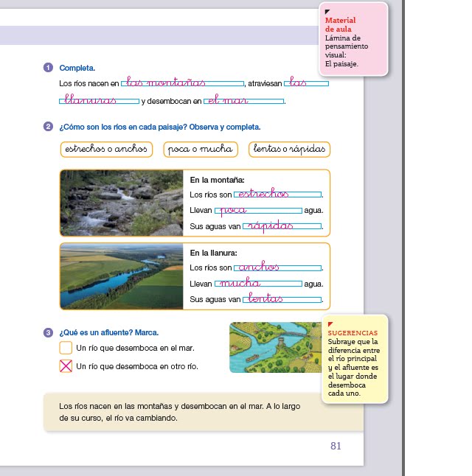Click the black corner arrow on Material de aula note
The image size is (472, 476).
coord(327,12)
